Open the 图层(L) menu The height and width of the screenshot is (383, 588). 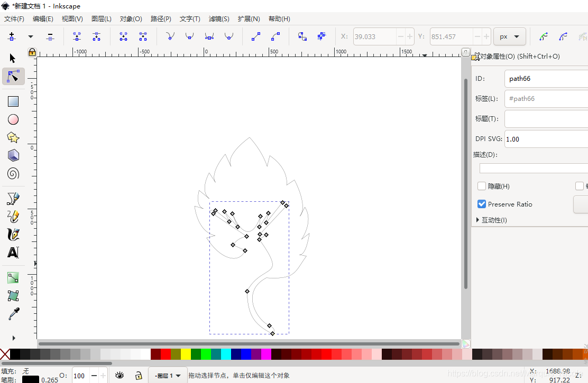click(101, 18)
